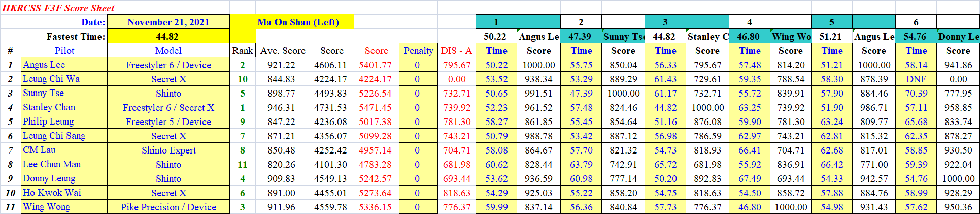Select the yellow fastest time value cell
Screen dimensions: 980x214
(x=168, y=36)
